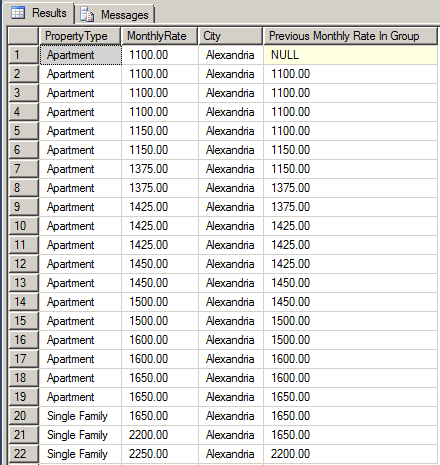Select row header 10
Screen dimensions: 440x465
pyautogui.click(x=23, y=226)
